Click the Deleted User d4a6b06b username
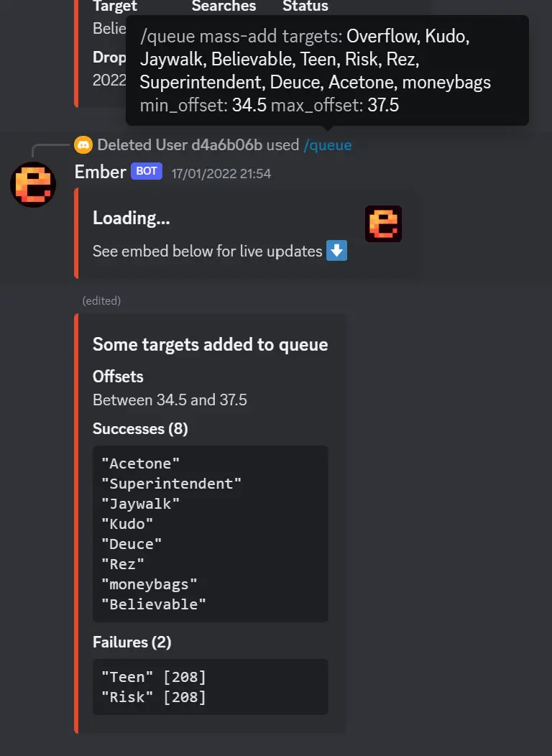552x756 pixels. (x=180, y=145)
